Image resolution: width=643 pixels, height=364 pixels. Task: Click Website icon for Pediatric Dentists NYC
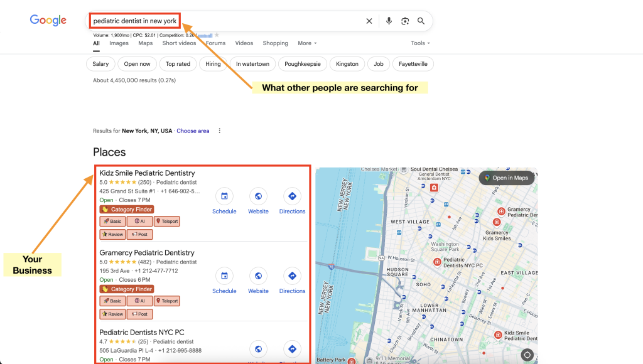click(258, 349)
